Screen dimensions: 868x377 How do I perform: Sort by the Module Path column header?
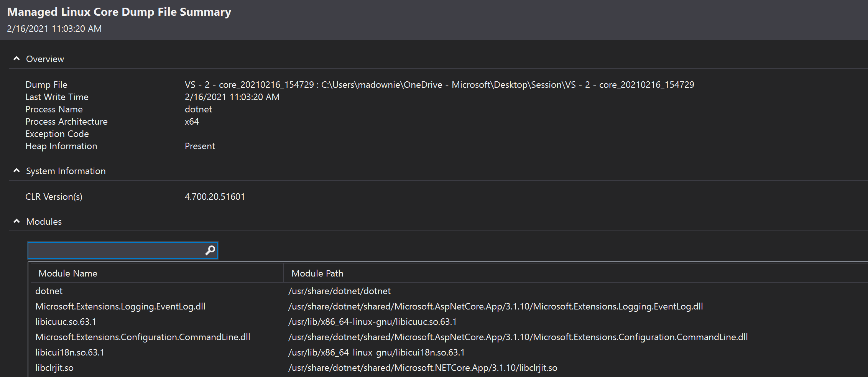click(317, 273)
